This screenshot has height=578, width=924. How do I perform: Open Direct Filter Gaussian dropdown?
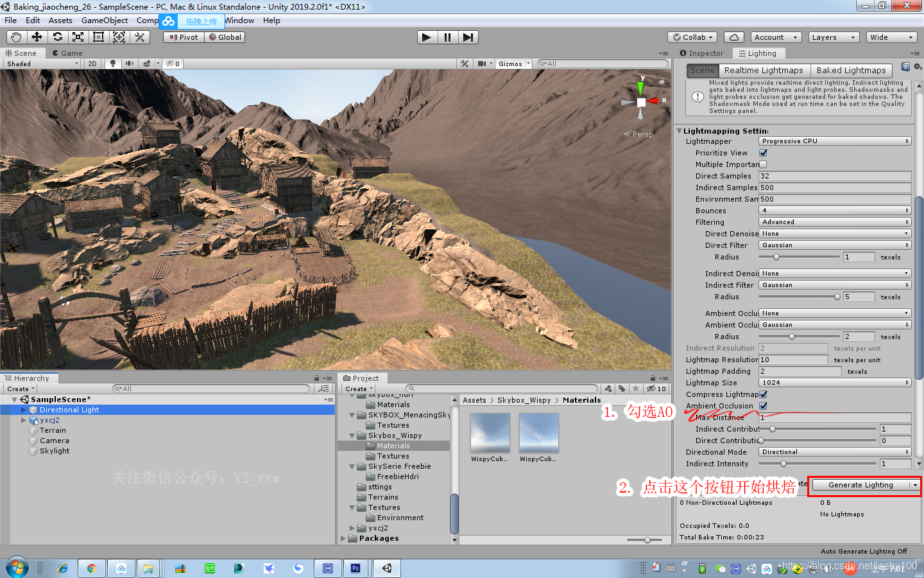(835, 245)
